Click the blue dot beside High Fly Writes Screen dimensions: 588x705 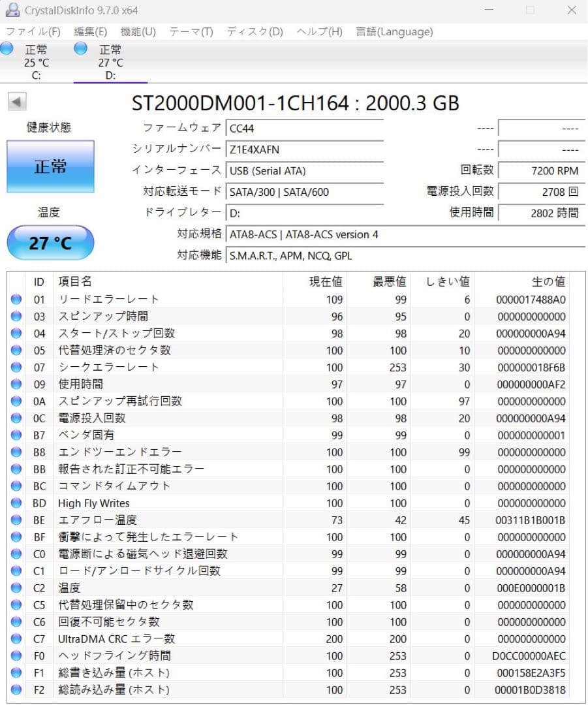click(16, 503)
